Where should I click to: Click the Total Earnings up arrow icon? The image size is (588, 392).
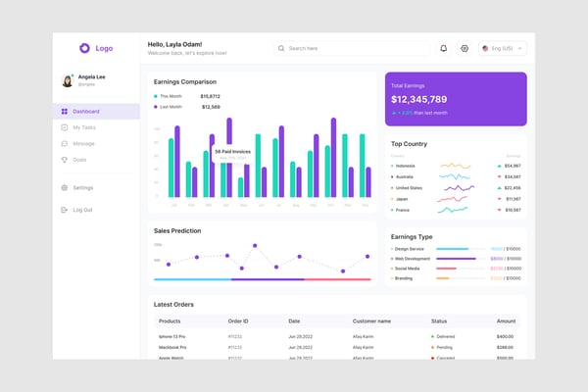tap(394, 113)
